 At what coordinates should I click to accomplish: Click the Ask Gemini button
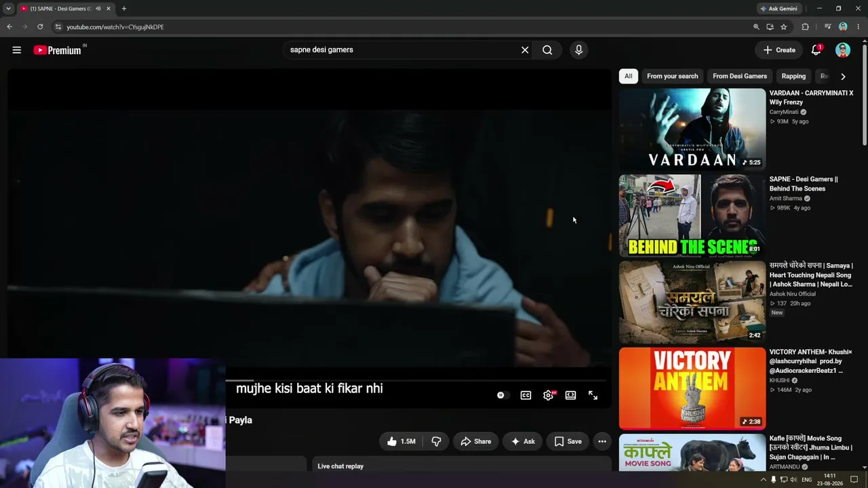click(x=778, y=9)
